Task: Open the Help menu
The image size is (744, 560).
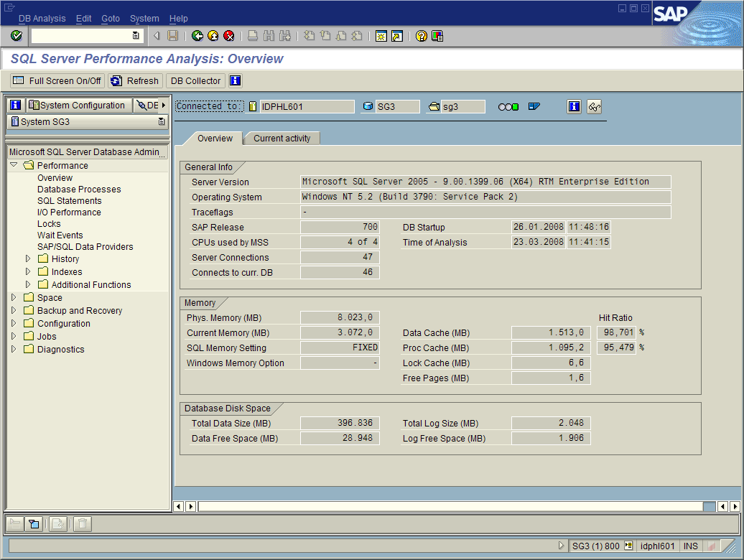Action: coord(178,19)
